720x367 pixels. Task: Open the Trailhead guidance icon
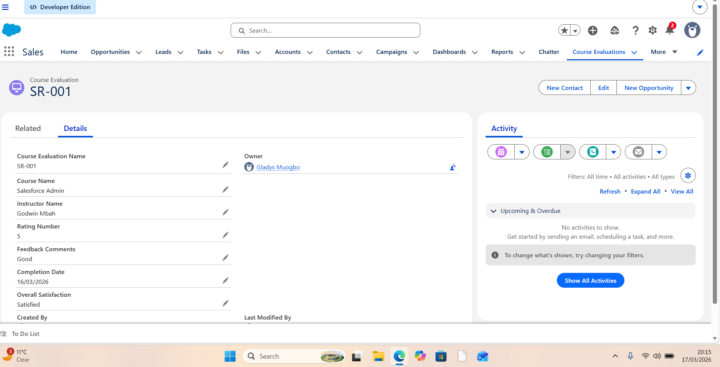614,30
